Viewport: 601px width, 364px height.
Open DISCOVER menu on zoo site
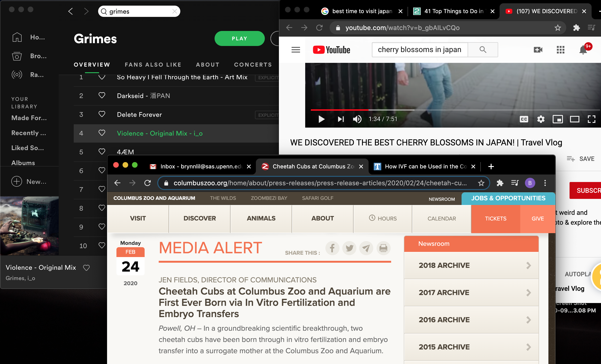tap(200, 219)
